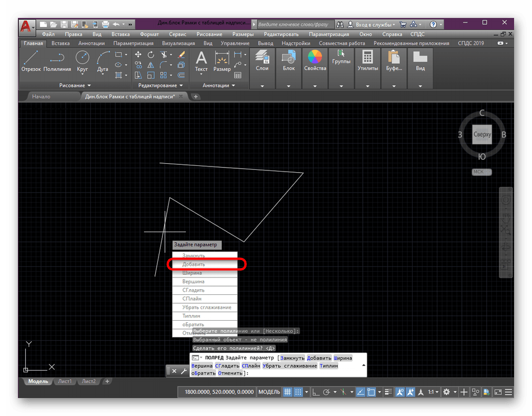Toggle ortho mode in status bar
This screenshot has height=416, width=532.
pyautogui.click(x=315, y=392)
